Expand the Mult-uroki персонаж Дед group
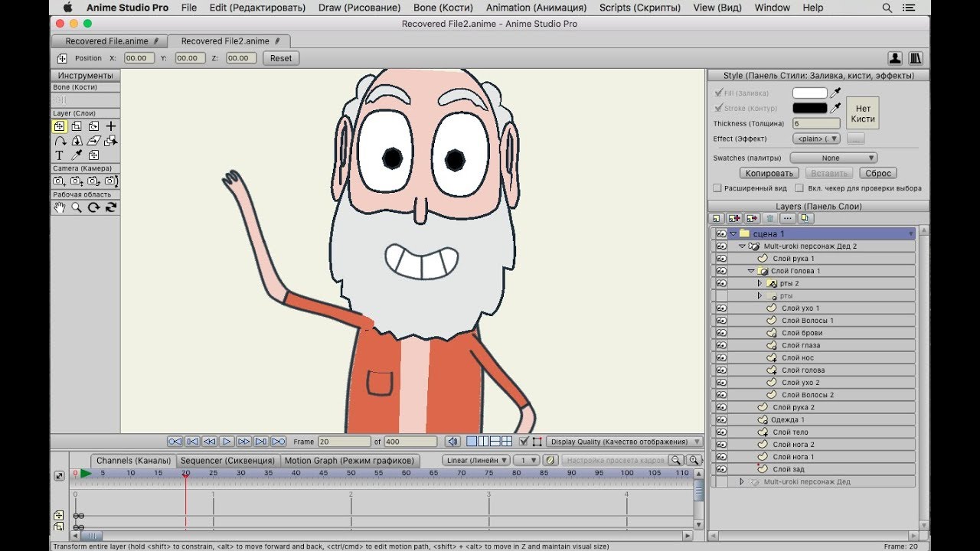Image resolution: width=980 pixels, height=551 pixels. click(741, 481)
